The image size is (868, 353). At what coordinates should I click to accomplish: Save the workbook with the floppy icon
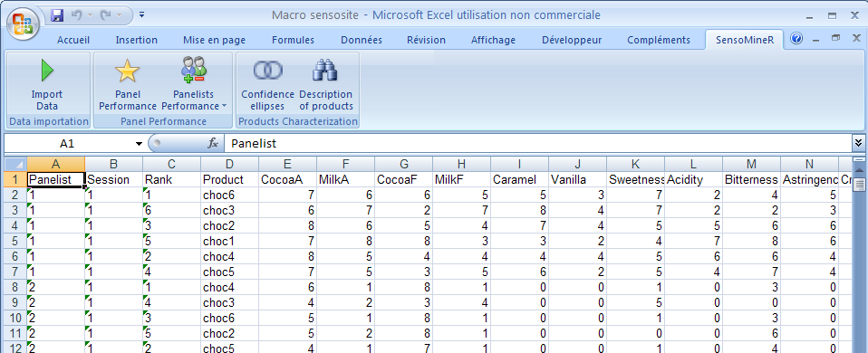[57, 15]
